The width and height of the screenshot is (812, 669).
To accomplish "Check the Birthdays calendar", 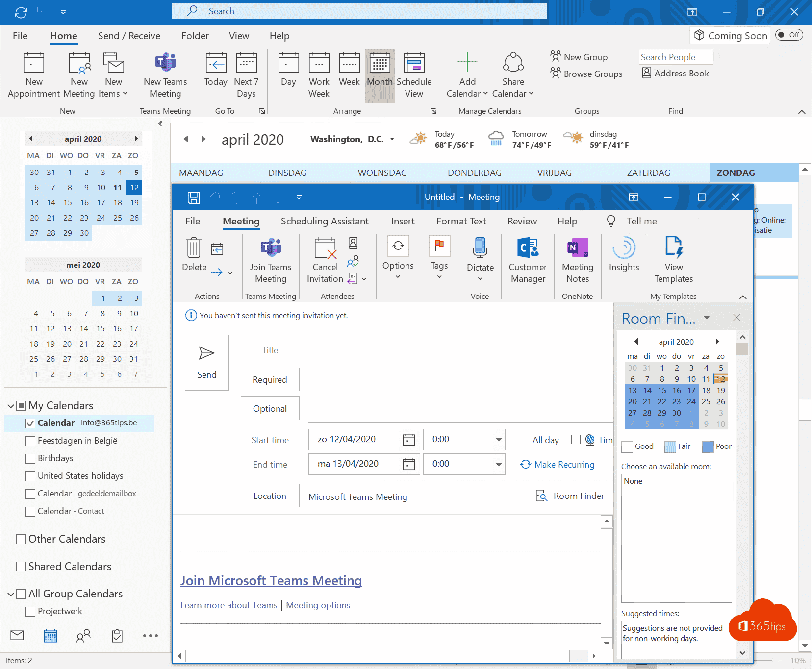I will tap(30, 459).
